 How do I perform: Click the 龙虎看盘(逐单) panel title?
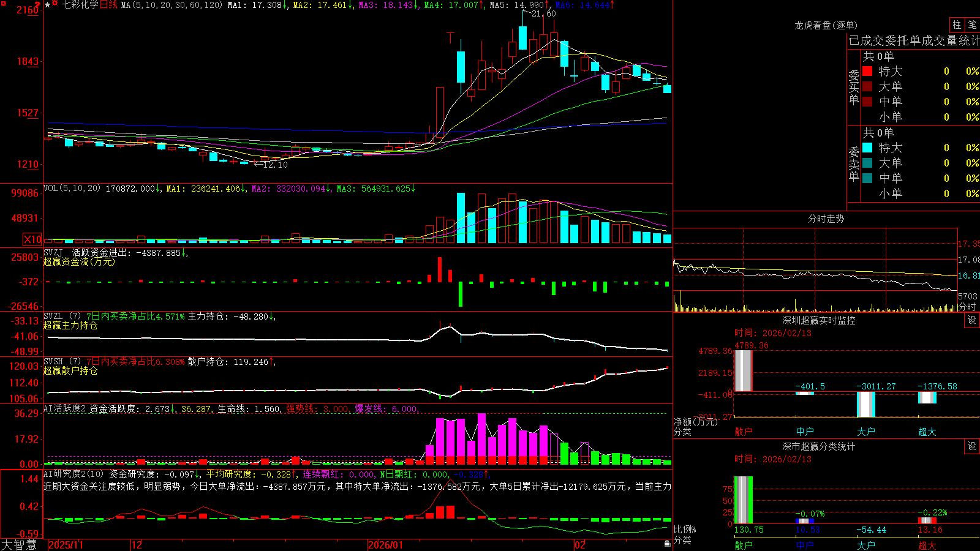[x=826, y=25]
